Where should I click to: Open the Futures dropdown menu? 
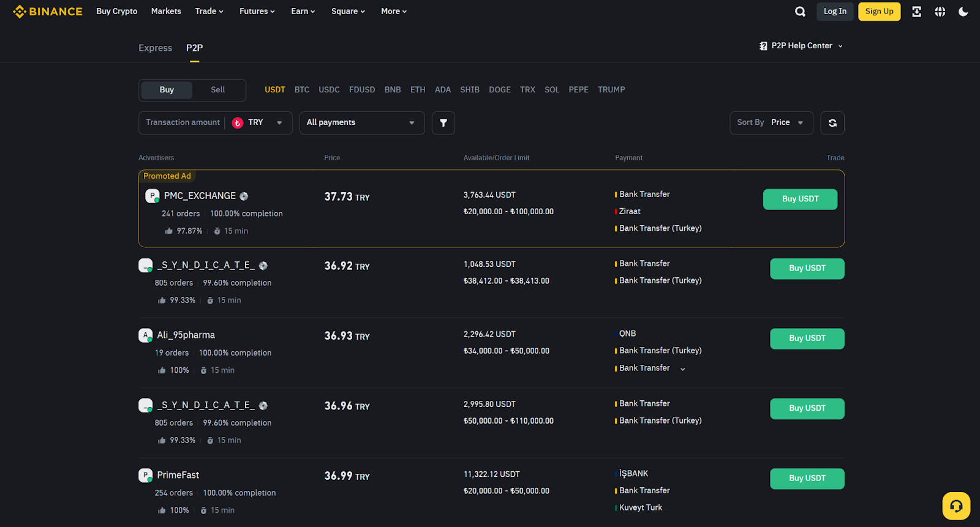pyautogui.click(x=257, y=12)
